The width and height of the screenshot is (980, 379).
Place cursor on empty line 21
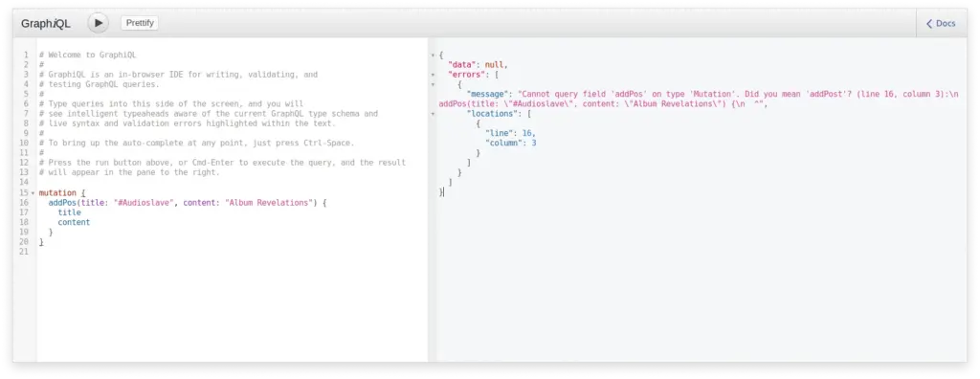pos(232,252)
